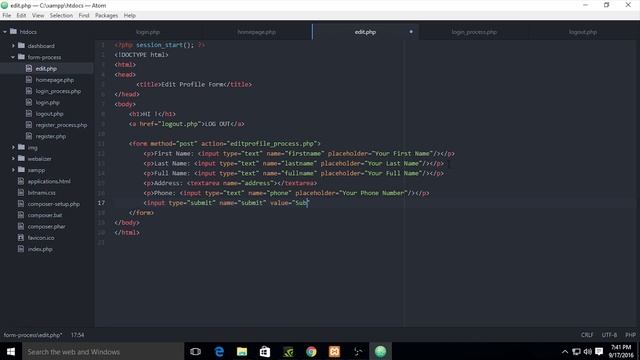The height and width of the screenshot is (360, 640).
Task: Open the XAMPP control panel taskbar icon
Action: click(334, 351)
